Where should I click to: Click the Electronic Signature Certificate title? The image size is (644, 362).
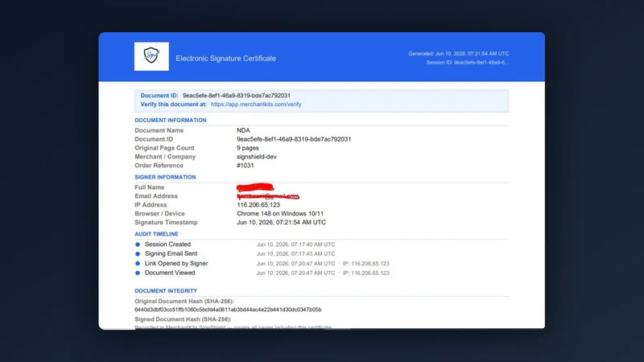click(226, 58)
